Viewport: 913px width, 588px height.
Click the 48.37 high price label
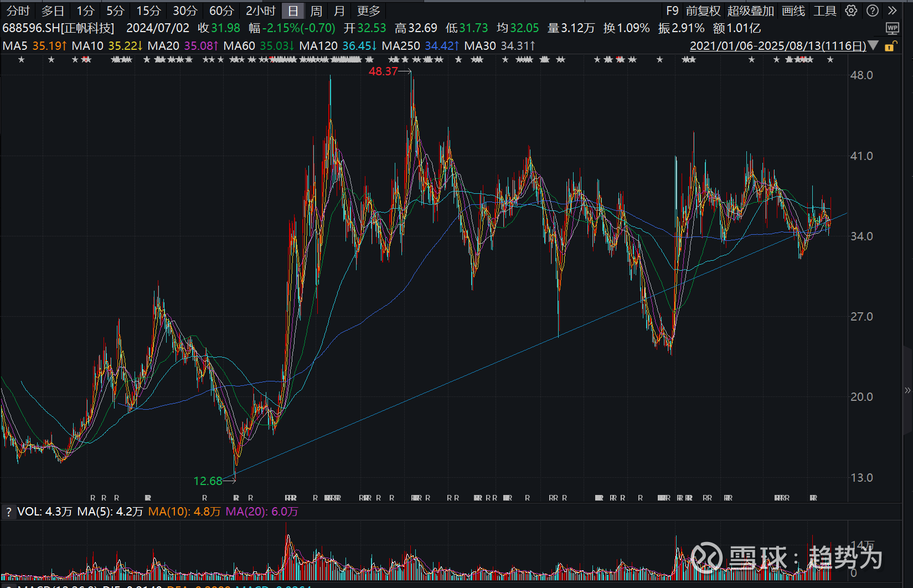[383, 71]
